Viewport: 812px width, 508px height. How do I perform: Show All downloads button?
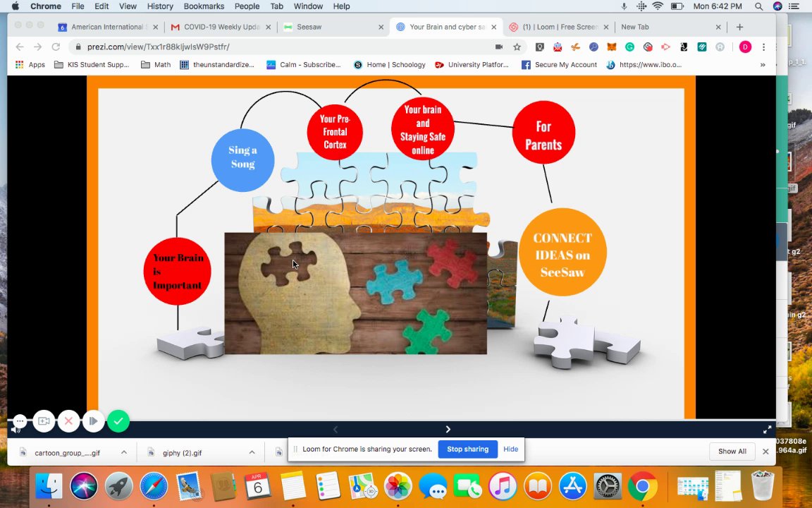tap(732, 452)
